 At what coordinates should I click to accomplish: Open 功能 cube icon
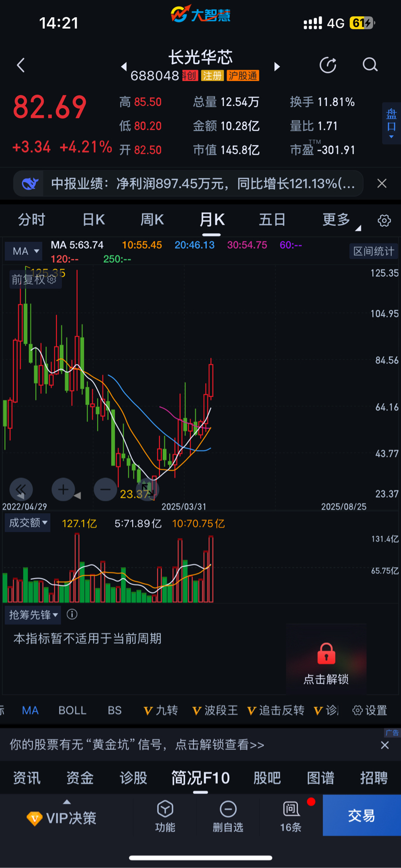(165, 816)
